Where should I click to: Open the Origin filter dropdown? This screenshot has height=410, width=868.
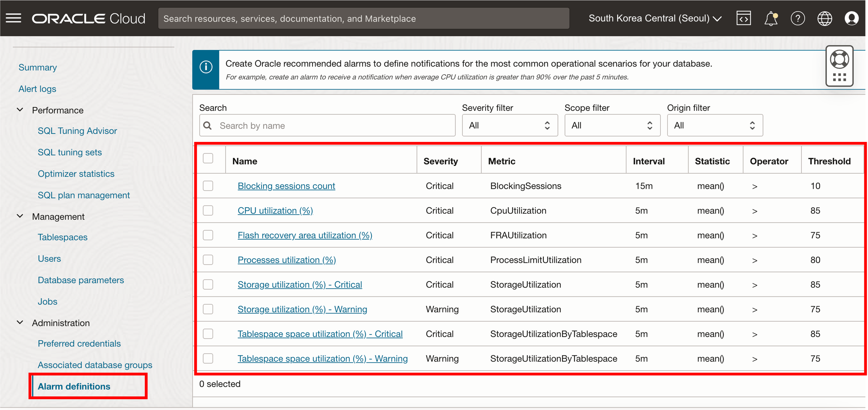coord(715,125)
